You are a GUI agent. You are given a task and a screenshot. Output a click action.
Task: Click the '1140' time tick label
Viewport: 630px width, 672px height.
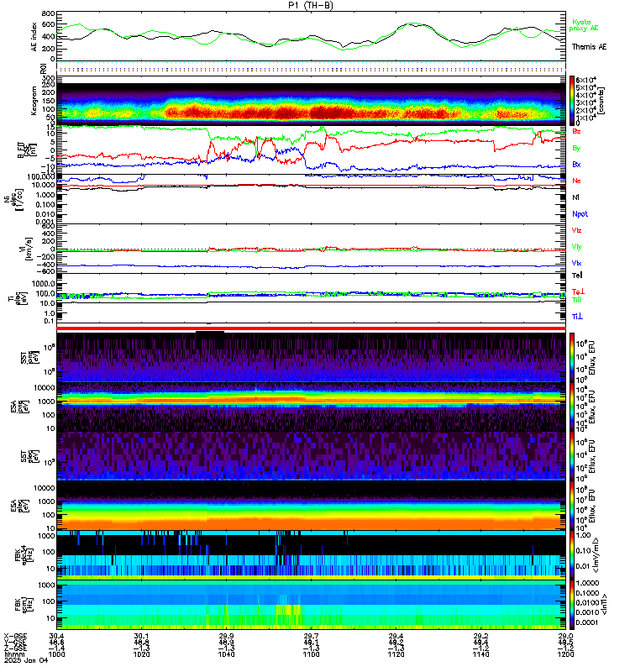click(480, 654)
